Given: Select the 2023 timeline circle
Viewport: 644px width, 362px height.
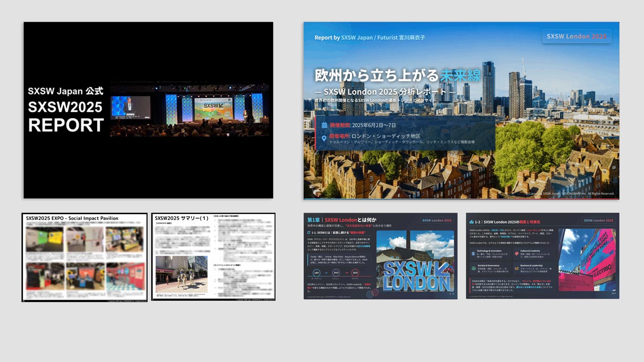Looking at the screenshot, I should tap(336, 273).
